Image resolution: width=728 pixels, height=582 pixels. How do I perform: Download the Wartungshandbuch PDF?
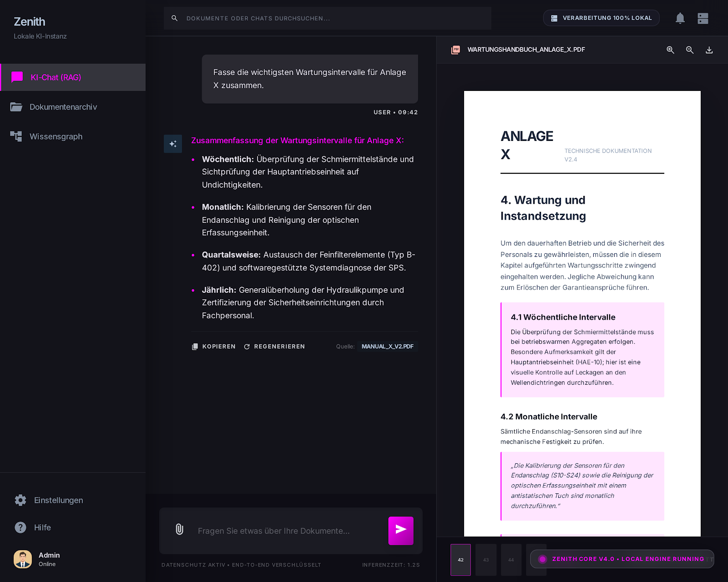pyautogui.click(x=709, y=50)
